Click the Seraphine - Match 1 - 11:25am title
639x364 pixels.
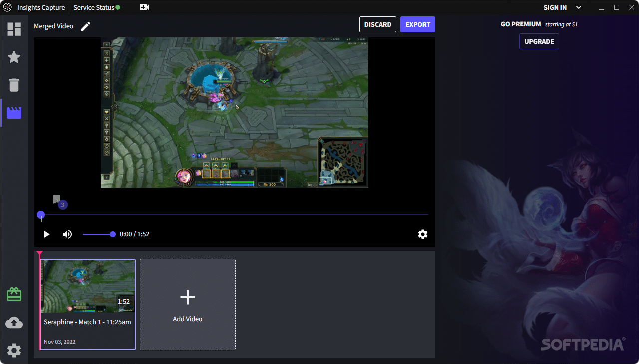[87, 322]
